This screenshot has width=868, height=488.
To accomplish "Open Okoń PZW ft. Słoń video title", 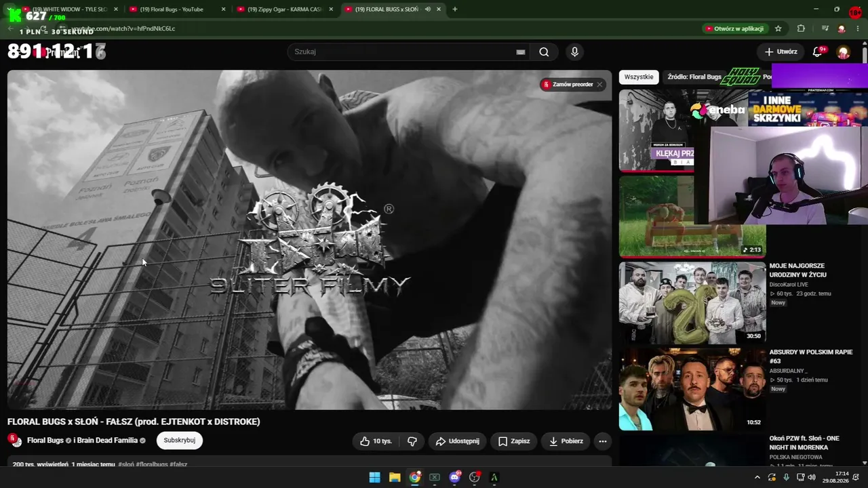I will pyautogui.click(x=804, y=443).
